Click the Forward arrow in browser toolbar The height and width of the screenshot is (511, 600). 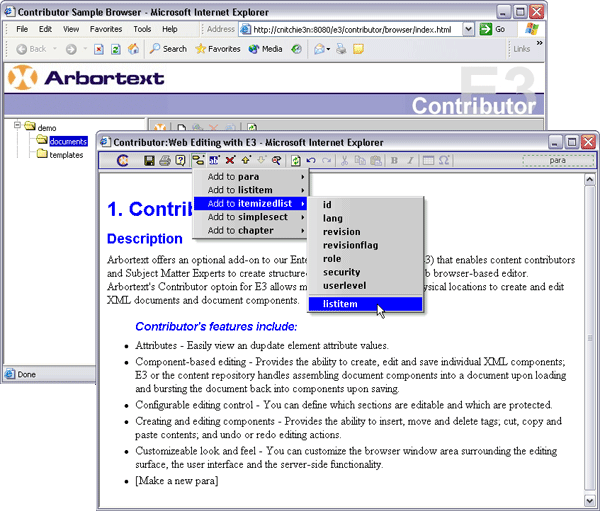pos(71,49)
